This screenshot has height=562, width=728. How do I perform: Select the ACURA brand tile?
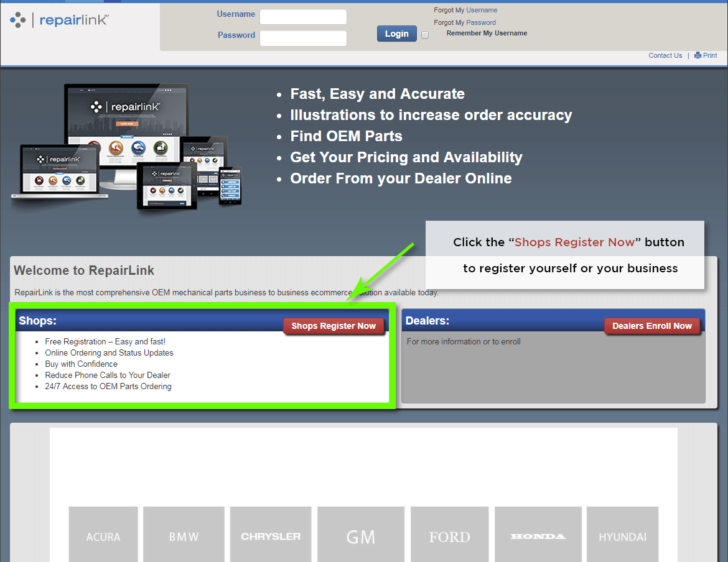coord(103,534)
